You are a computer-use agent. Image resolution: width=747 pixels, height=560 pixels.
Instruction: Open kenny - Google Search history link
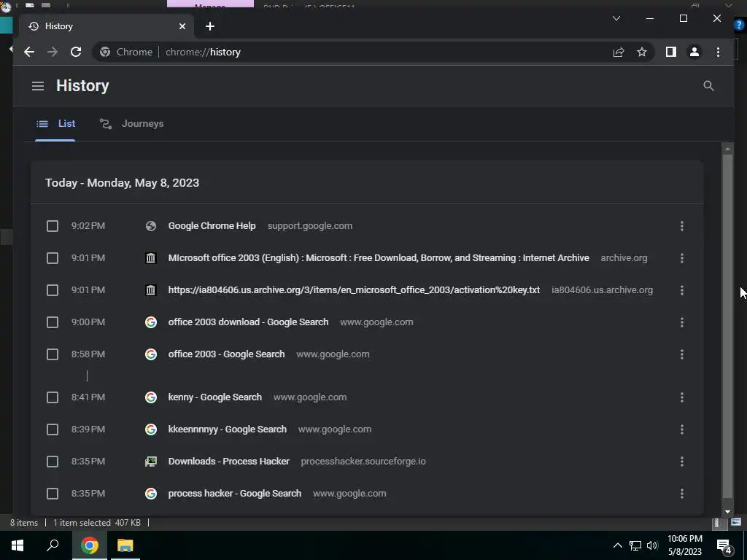215,397
